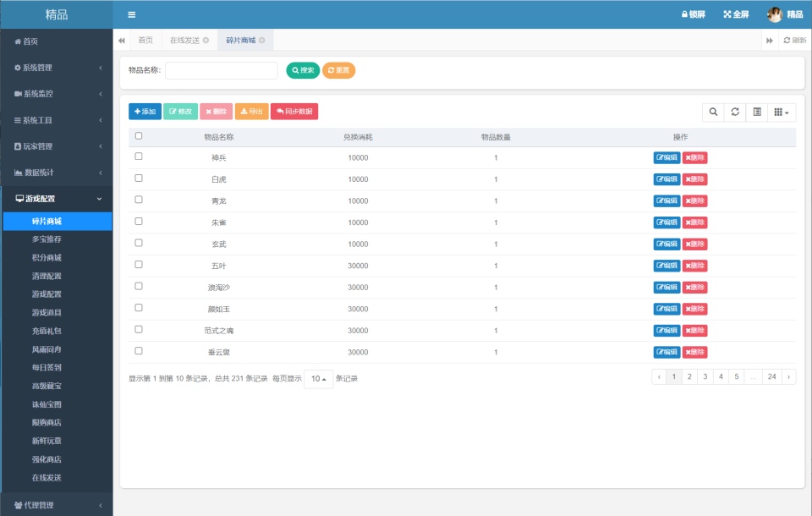Select the checkbox for 神兵 row
This screenshot has height=516, width=812.
tap(139, 156)
